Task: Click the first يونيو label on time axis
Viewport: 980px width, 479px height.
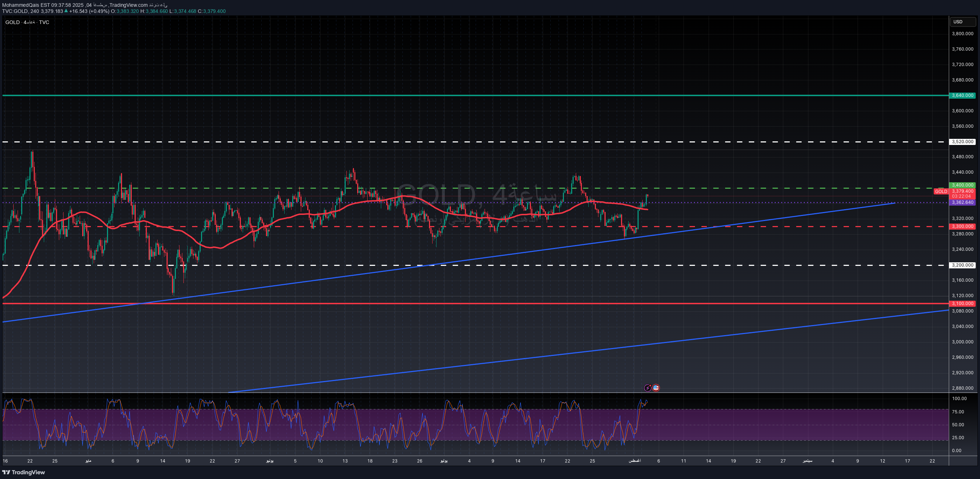Action: [270, 461]
